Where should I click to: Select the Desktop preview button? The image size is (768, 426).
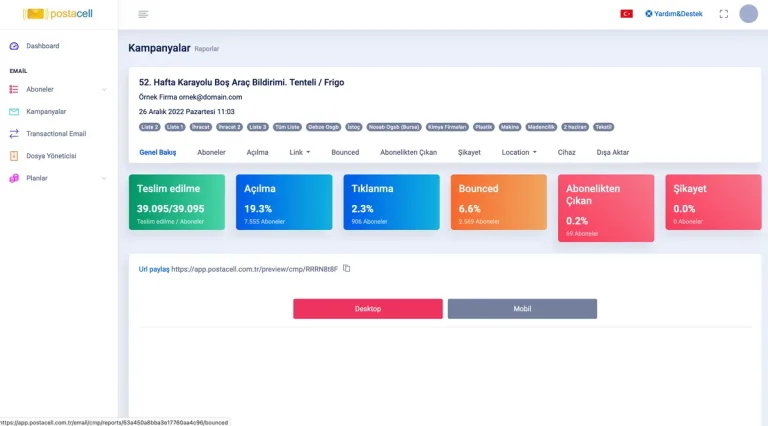coord(367,309)
